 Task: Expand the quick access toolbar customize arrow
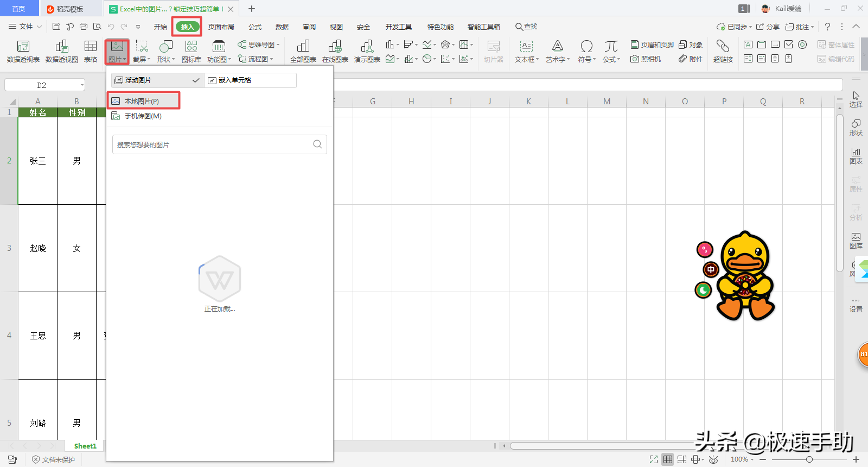(x=138, y=26)
